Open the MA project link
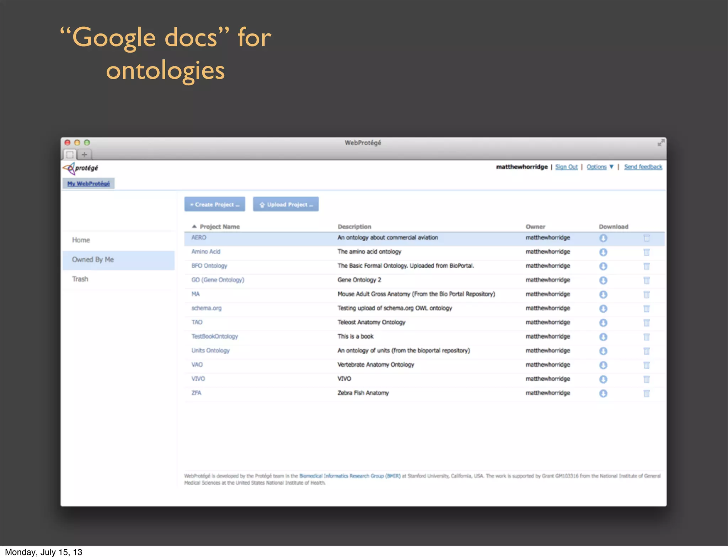 (x=196, y=294)
